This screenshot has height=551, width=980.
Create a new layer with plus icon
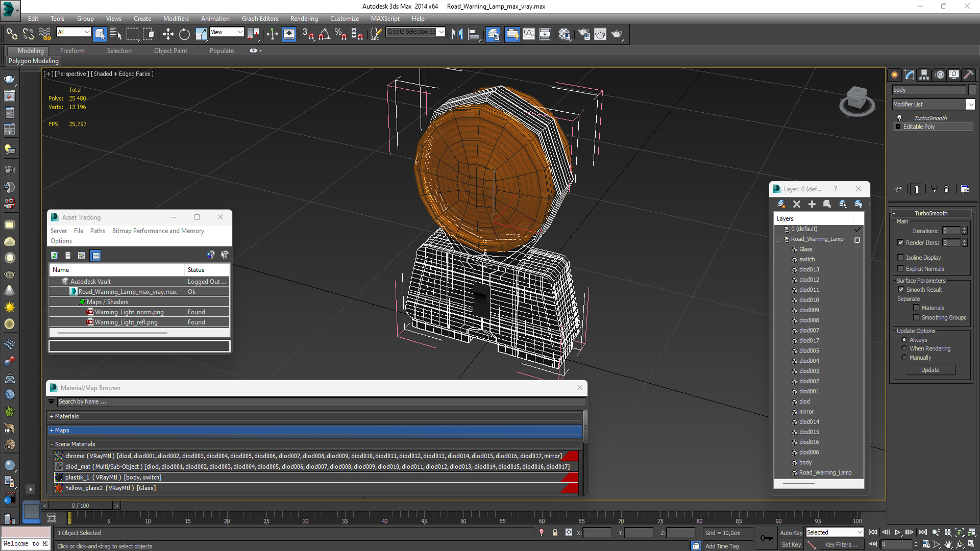[x=812, y=204]
